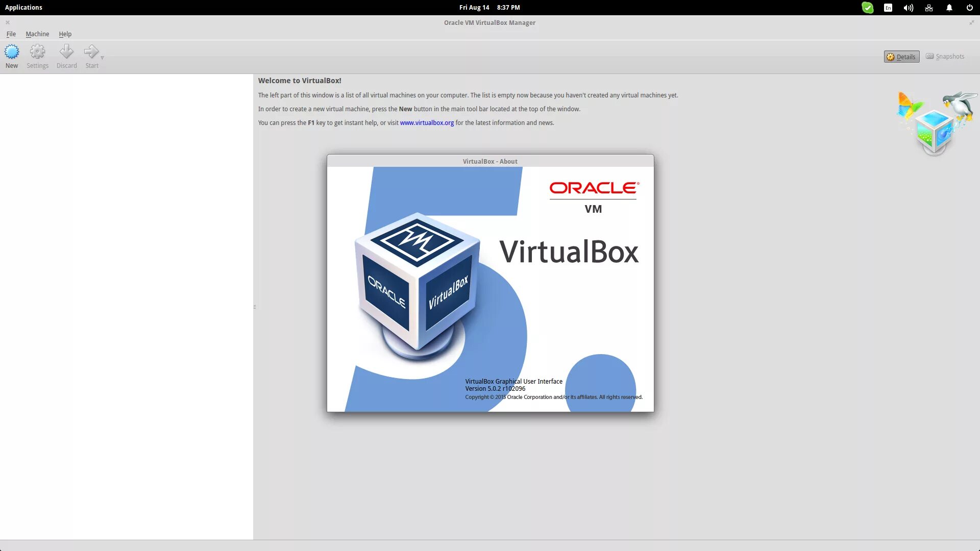Click the notifications bell icon
980x551 pixels.
click(x=950, y=8)
